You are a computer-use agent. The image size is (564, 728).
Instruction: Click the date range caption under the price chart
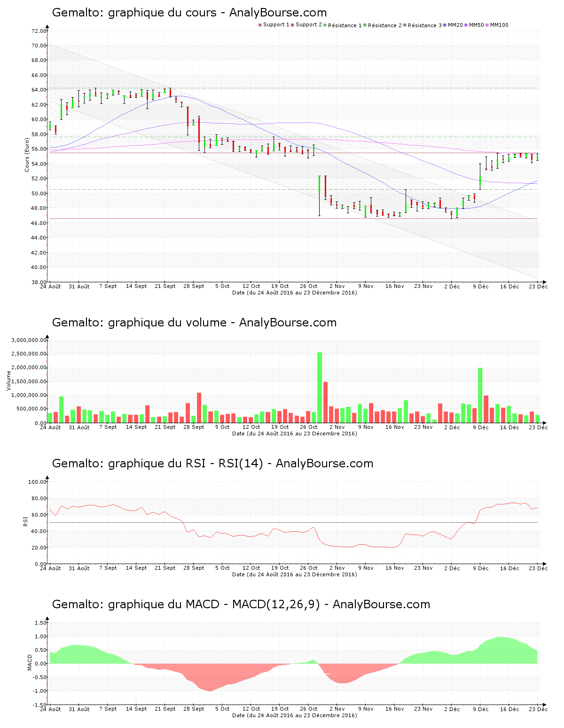click(295, 293)
